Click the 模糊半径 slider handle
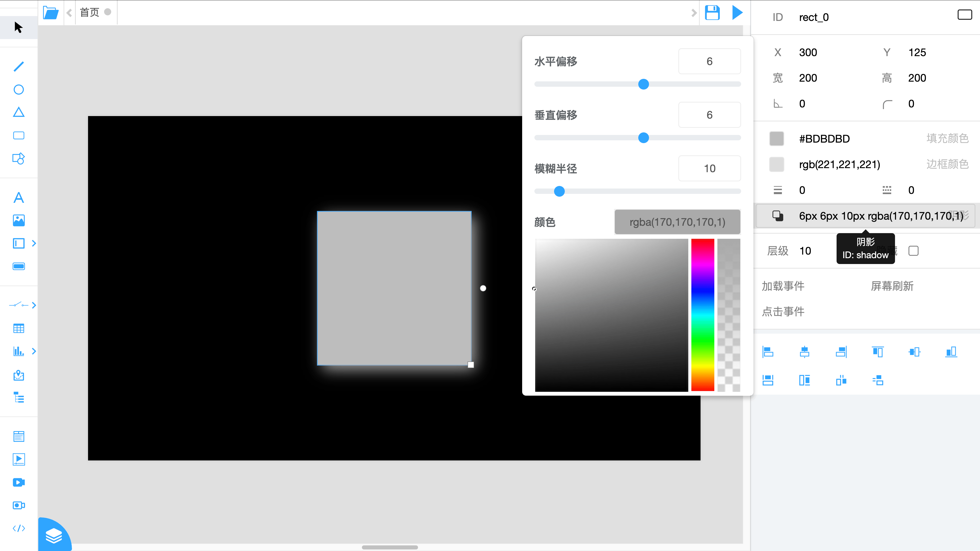 [559, 191]
